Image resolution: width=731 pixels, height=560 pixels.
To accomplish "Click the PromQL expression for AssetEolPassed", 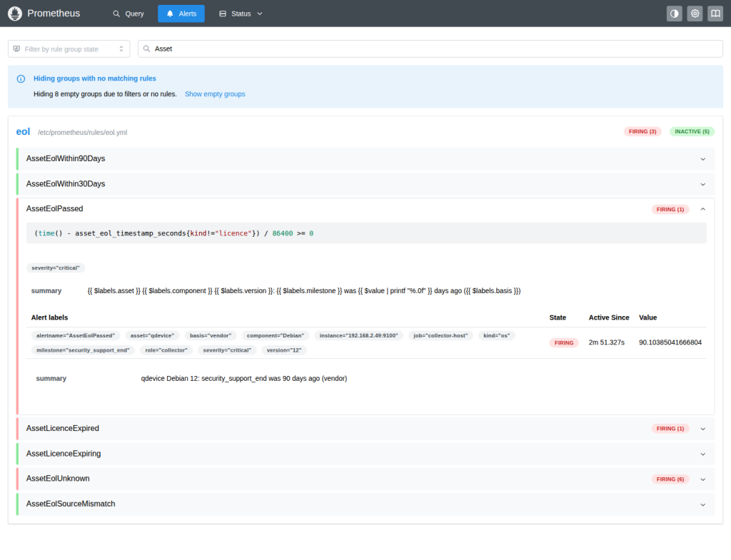I will pyautogui.click(x=366, y=233).
